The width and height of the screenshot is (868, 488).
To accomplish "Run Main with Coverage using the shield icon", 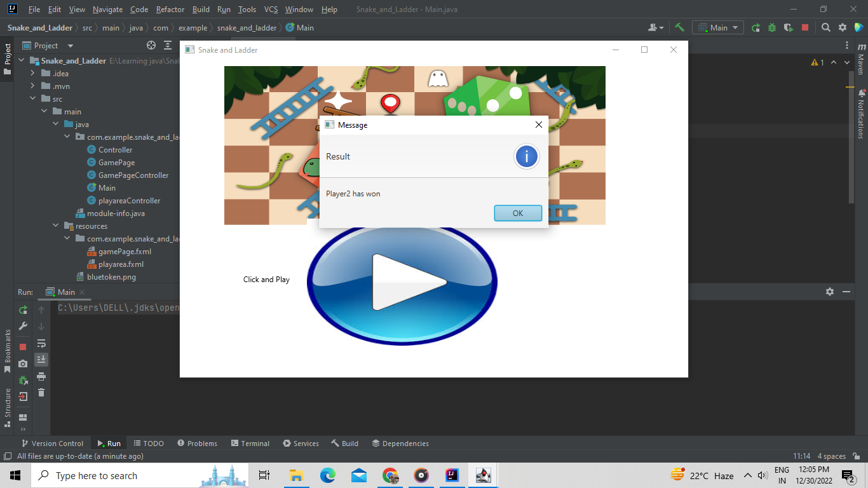I will point(789,27).
